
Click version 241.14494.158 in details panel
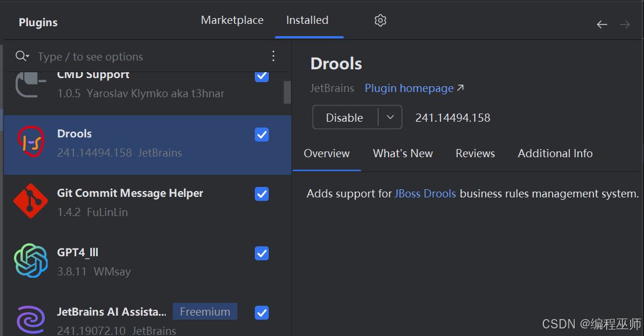[453, 118]
